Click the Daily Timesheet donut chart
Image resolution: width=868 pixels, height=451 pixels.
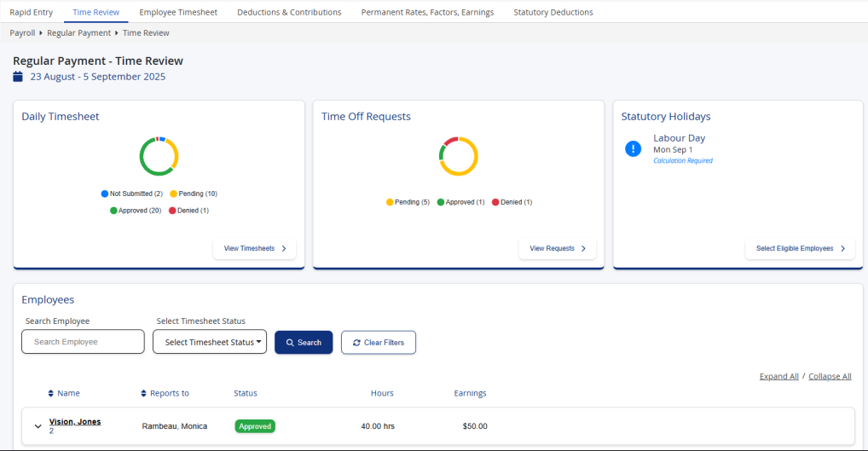159,156
